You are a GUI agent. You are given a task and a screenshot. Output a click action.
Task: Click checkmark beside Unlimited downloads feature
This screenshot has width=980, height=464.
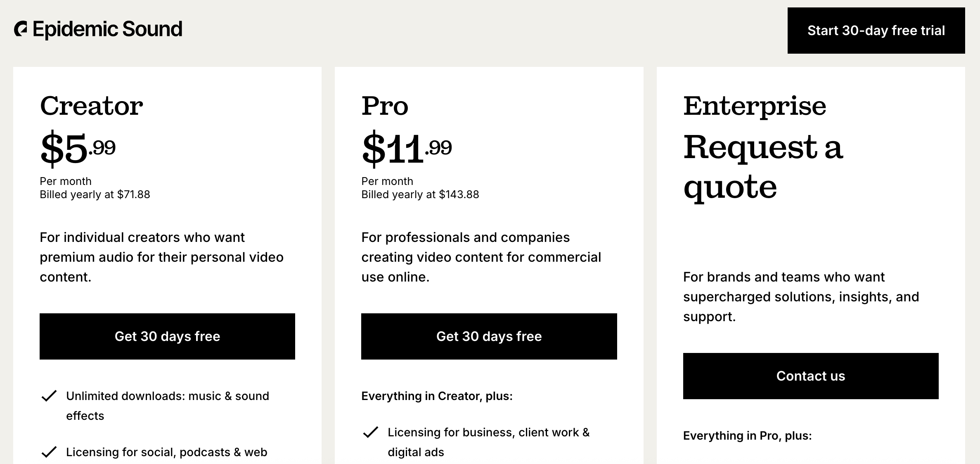click(49, 396)
